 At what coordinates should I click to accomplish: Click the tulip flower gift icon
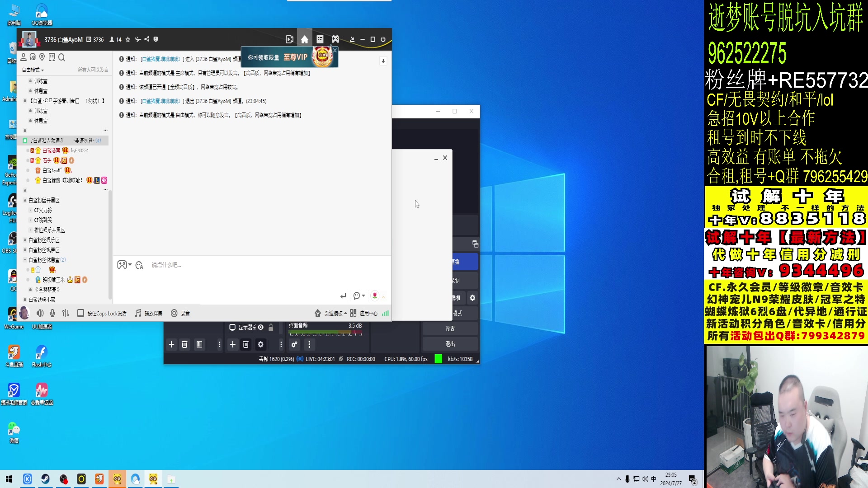point(375,296)
